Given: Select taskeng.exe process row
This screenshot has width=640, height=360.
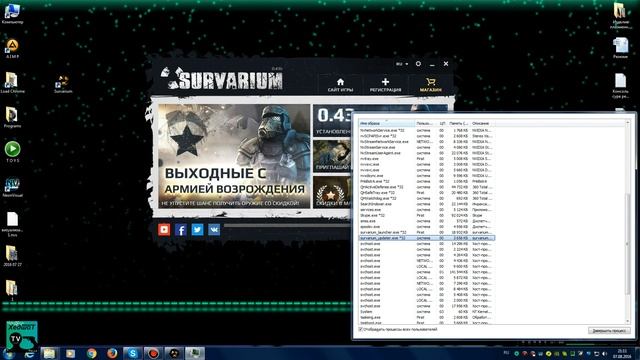Looking at the screenshot, I should 427,317.
